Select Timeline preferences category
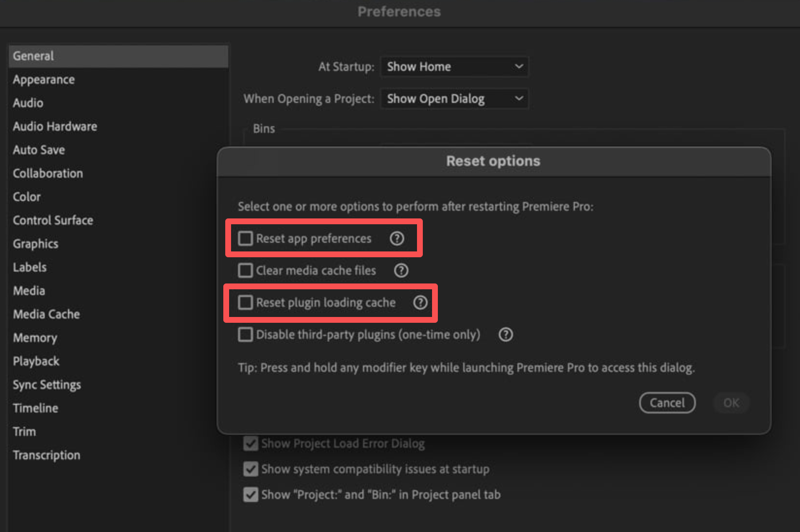800x532 pixels. (x=35, y=408)
